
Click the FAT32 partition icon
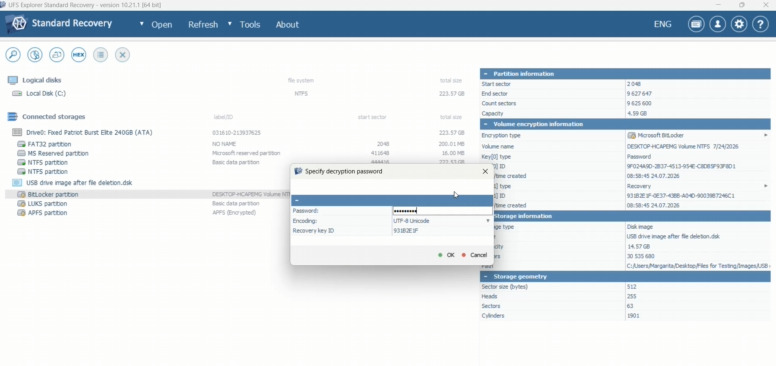pyautogui.click(x=21, y=144)
